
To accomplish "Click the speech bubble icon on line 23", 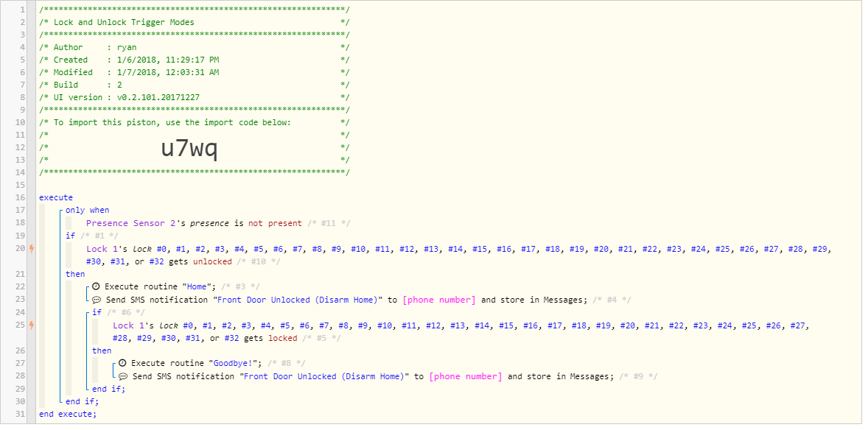I will 96,300.
